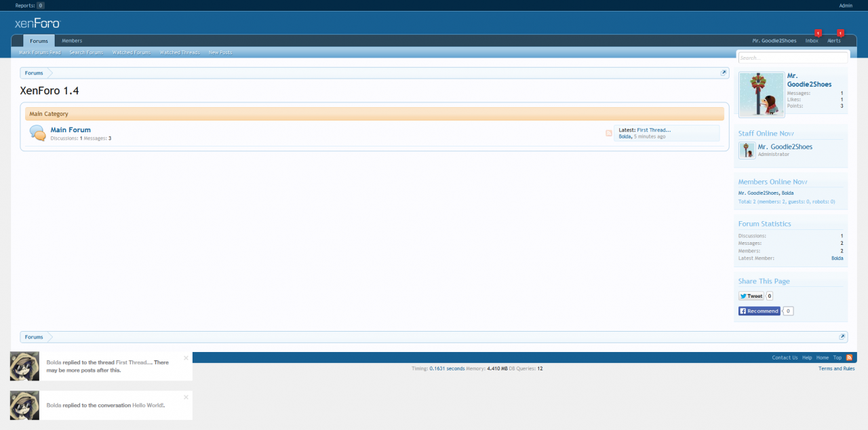
Task: Open New Posts
Action: coord(220,52)
